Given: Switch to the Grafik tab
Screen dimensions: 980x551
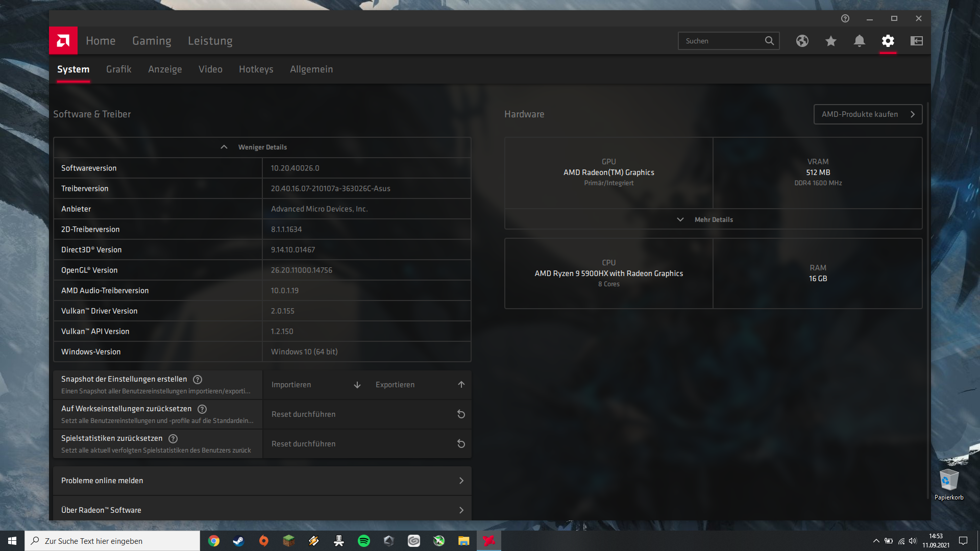Looking at the screenshot, I should tap(118, 69).
